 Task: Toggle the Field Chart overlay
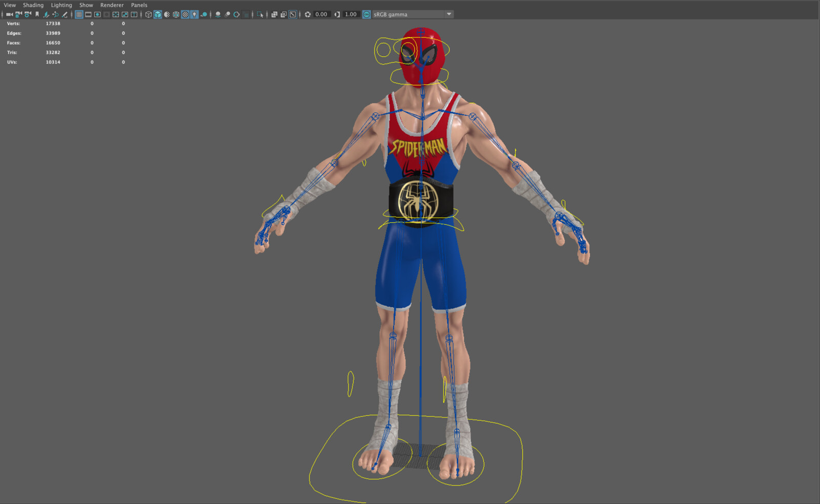click(x=116, y=14)
